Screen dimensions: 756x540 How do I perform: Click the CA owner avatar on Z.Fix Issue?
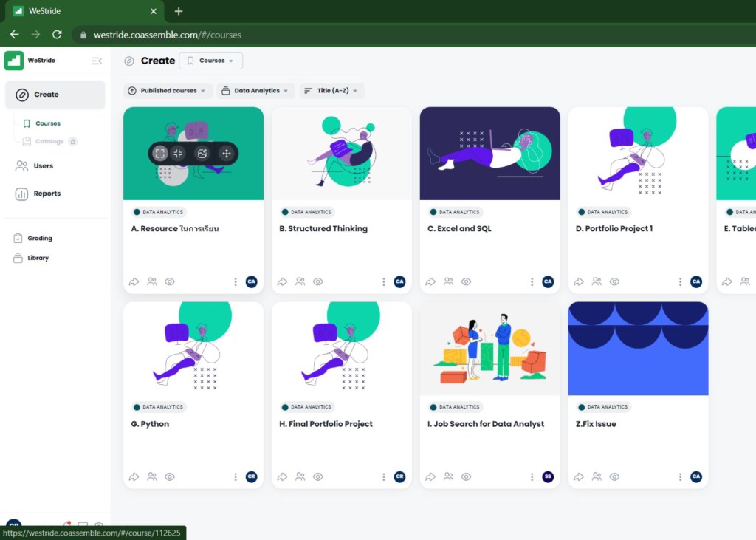[695, 477]
